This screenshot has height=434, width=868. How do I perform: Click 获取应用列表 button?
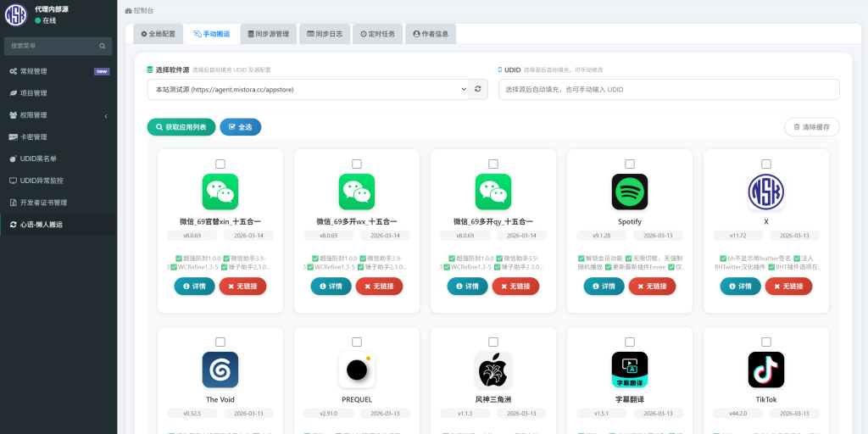tap(181, 127)
